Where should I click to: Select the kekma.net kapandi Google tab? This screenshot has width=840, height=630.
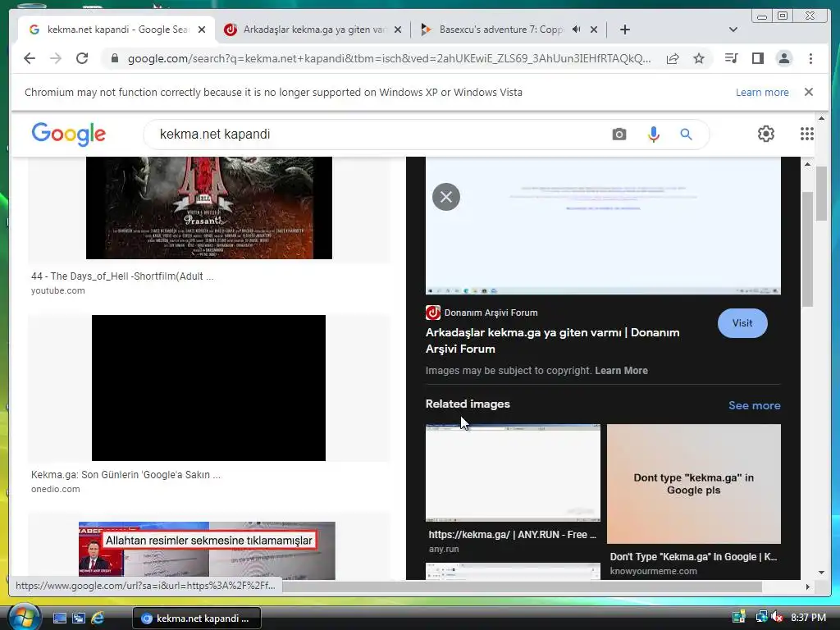[116, 30]
